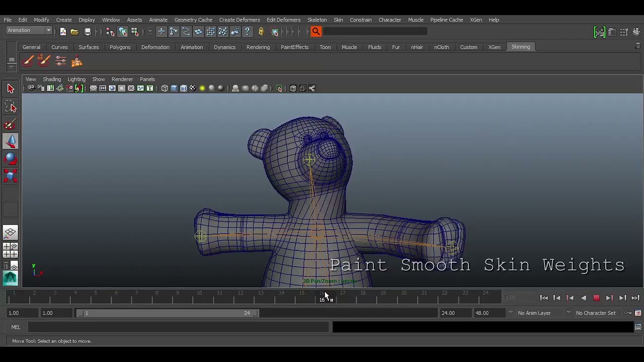Expand the selection mask arrow on status line

[x=150, y=32]
